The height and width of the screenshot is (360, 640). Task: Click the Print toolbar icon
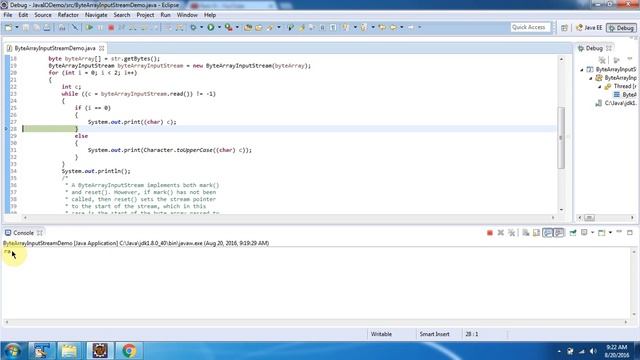[x=47, y=27]
